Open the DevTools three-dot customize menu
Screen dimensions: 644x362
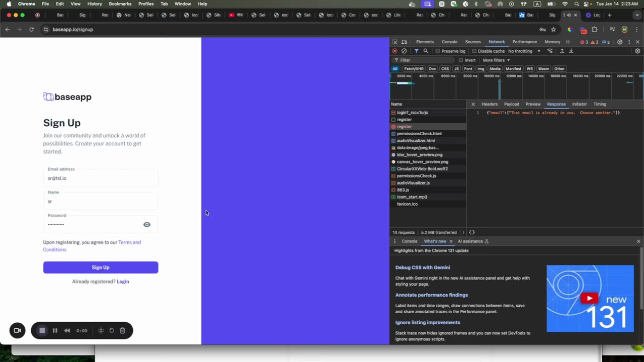(629, 42)
